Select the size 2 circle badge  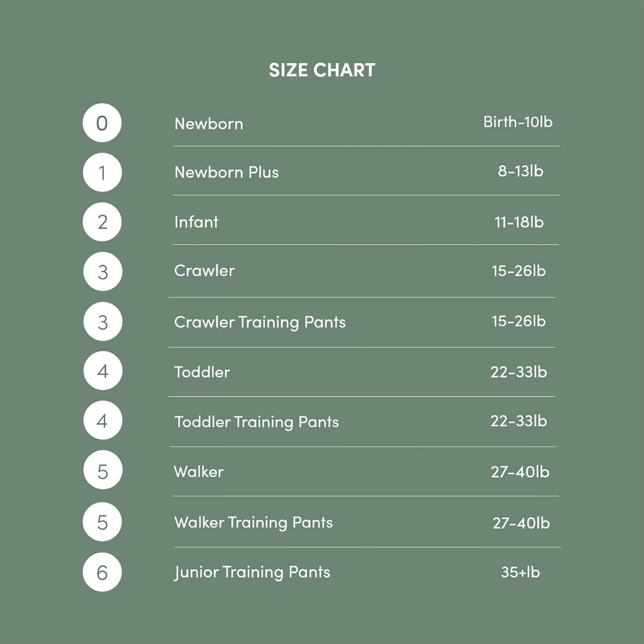103,222
